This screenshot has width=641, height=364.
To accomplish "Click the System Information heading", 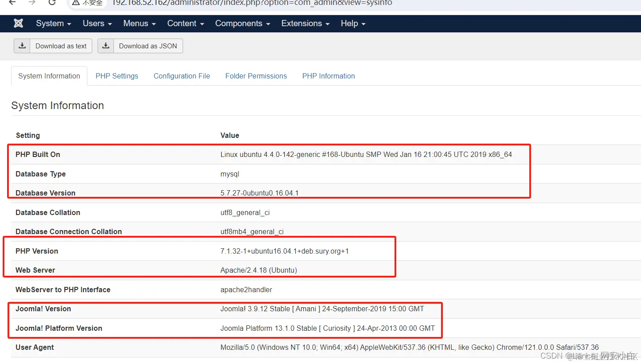I will 58,106.
